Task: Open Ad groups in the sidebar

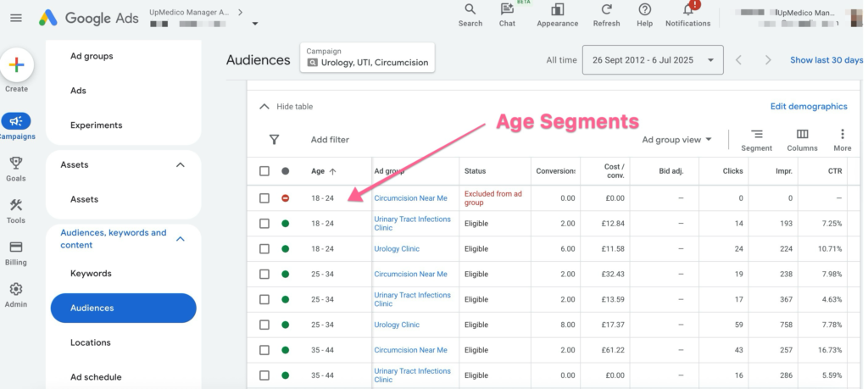Action: [92, 56]
